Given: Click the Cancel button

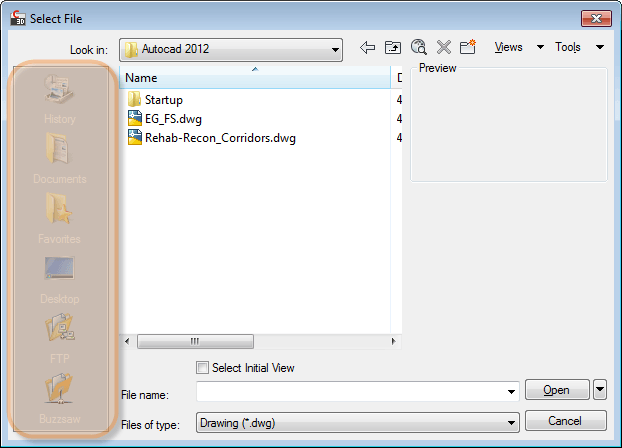Looking at the screenshot, I should point(566,421).
